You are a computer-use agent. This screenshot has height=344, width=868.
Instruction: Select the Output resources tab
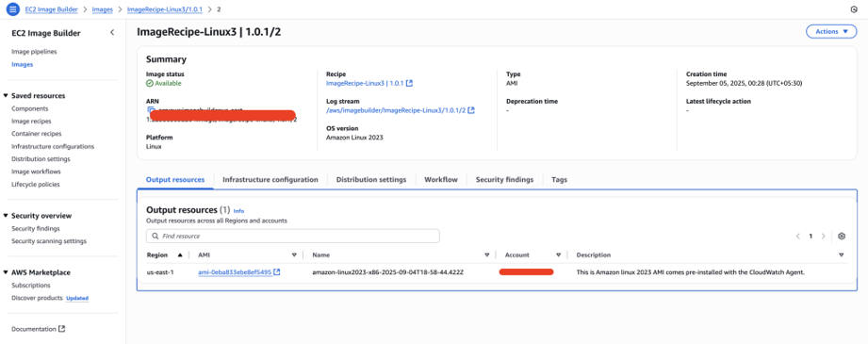(x=175, y=179)
